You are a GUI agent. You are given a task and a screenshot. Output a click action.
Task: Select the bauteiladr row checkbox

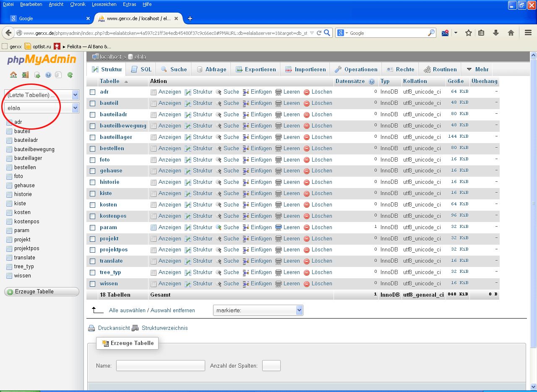click(93, 115)
